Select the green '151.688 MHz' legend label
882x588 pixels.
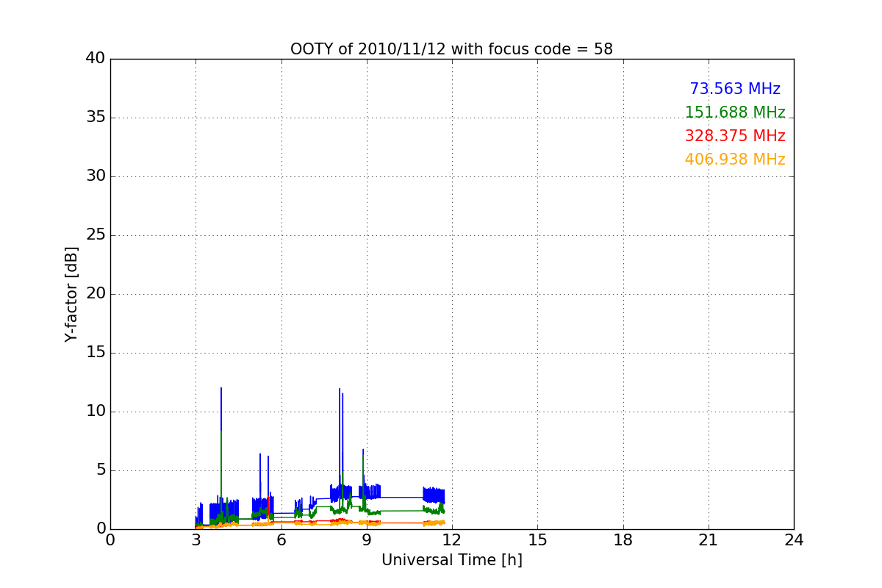[x=735, y=112]
